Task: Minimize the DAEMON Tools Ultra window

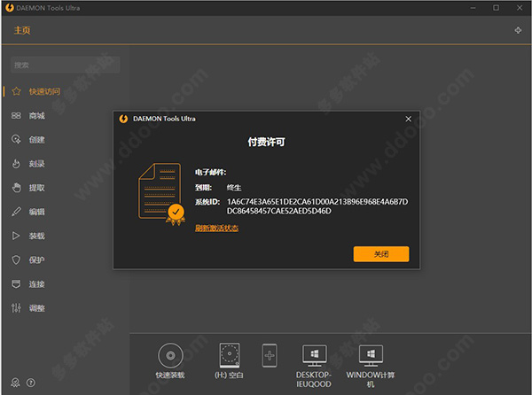Action: tap(473, 7)
